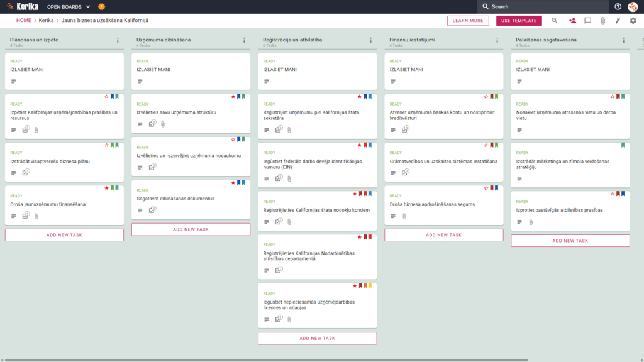Open checklist icon on Izstrādāt visaptverošu biznesa plānu

pos(26,172)
